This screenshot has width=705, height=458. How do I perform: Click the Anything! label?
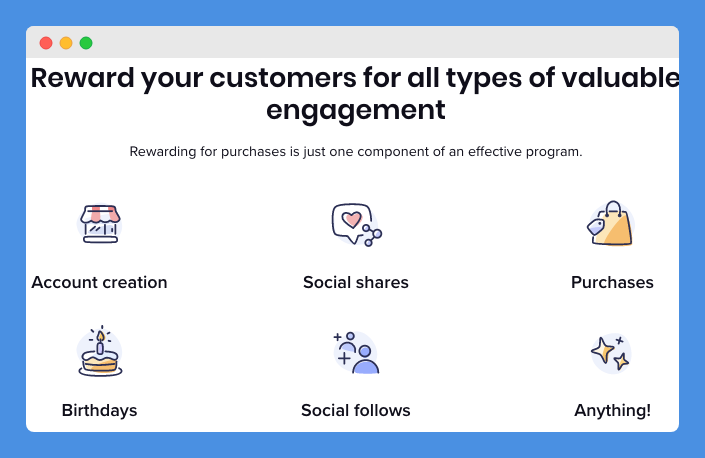612,411
